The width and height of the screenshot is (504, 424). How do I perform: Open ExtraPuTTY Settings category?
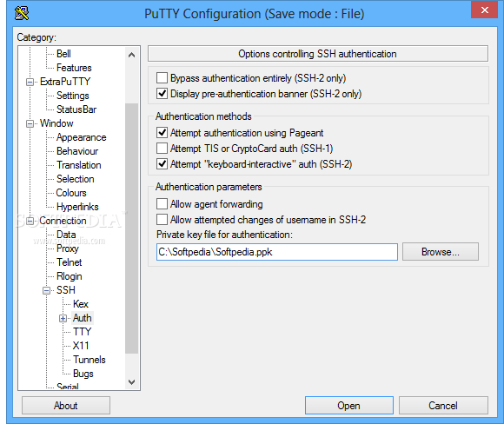coord(73,96)
